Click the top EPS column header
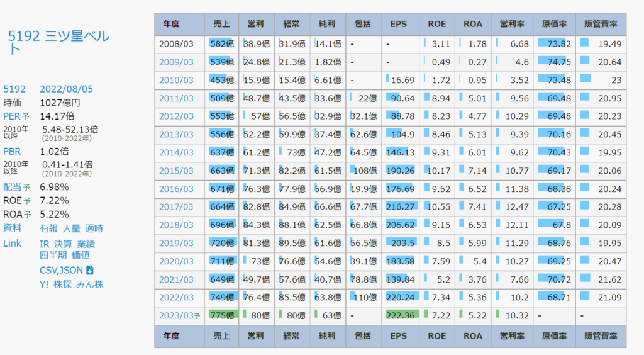This screenshot has width=644, height=355. pos(399,25)
